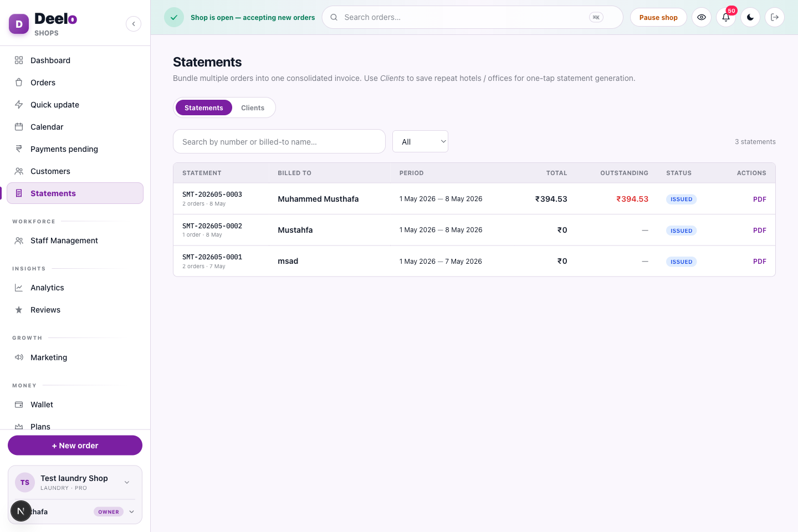Open Dashboard from the sidebar
Screen dimensions: 798x532
75,60
